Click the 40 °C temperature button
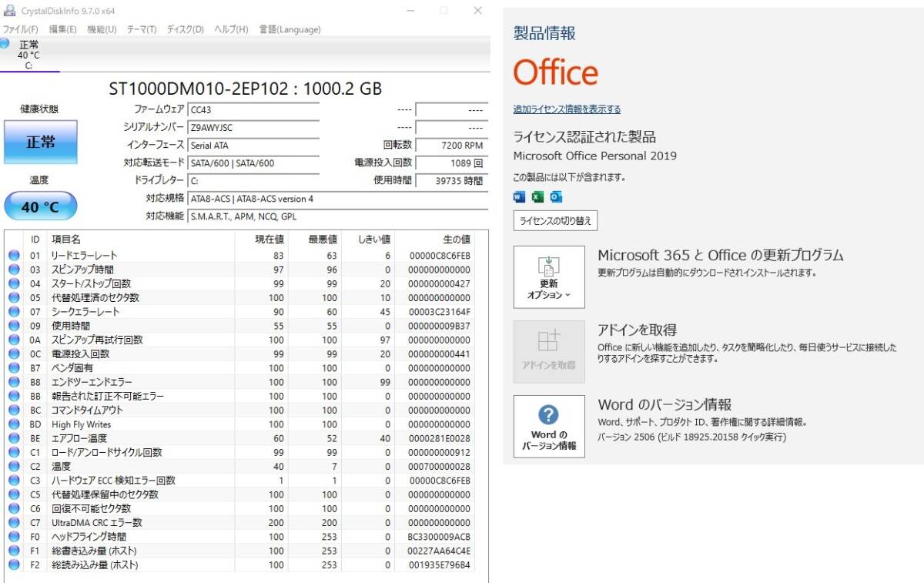 (41, 206)
